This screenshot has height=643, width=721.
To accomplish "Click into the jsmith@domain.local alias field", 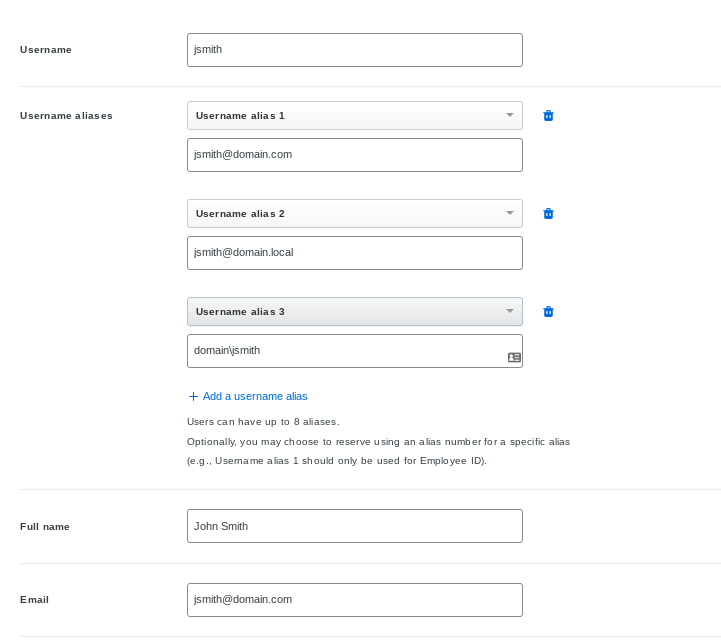I will point(354,253).
